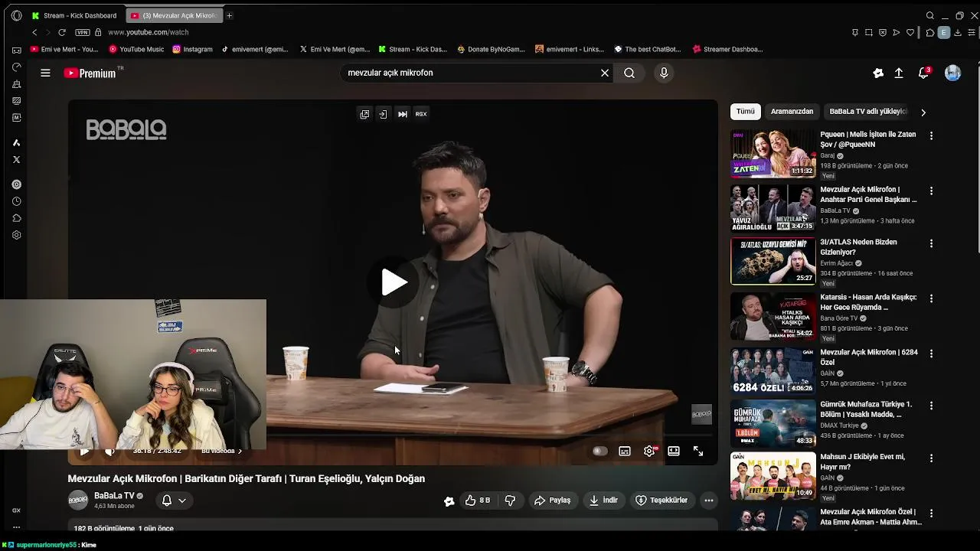Open options for Katarsis Hasan Arda video
The image size is (980, 551).
(931, 298)
